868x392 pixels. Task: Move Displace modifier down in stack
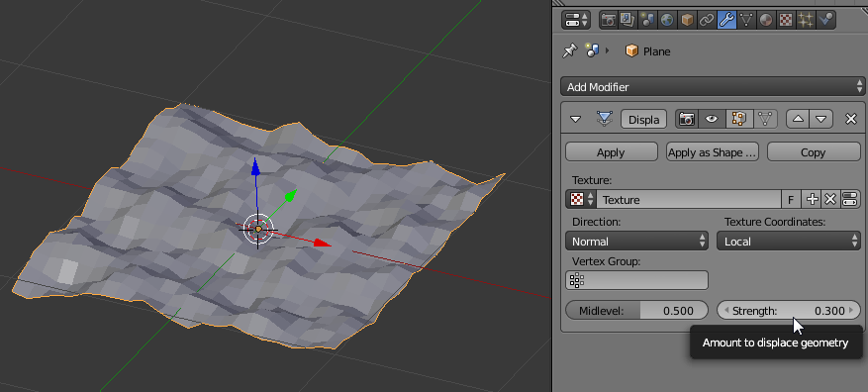tap(821, 119)
